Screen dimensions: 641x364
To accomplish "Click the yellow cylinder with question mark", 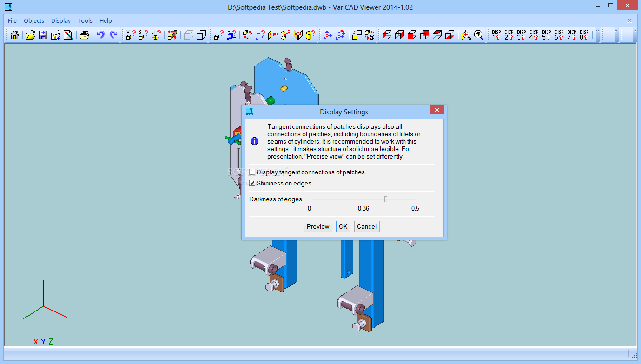I will click(x=311, y=35).
